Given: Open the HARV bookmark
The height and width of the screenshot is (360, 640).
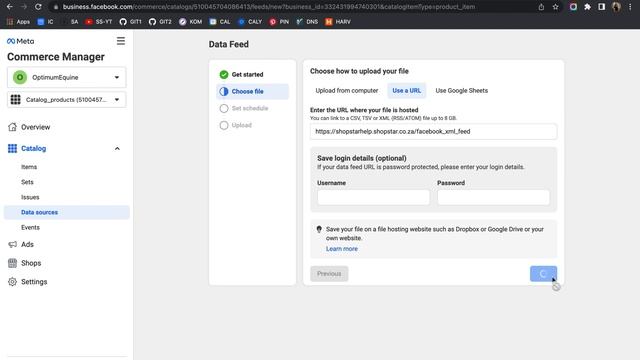Looking at the screenshot, I should pyautogui.click(x=338, y=22).
